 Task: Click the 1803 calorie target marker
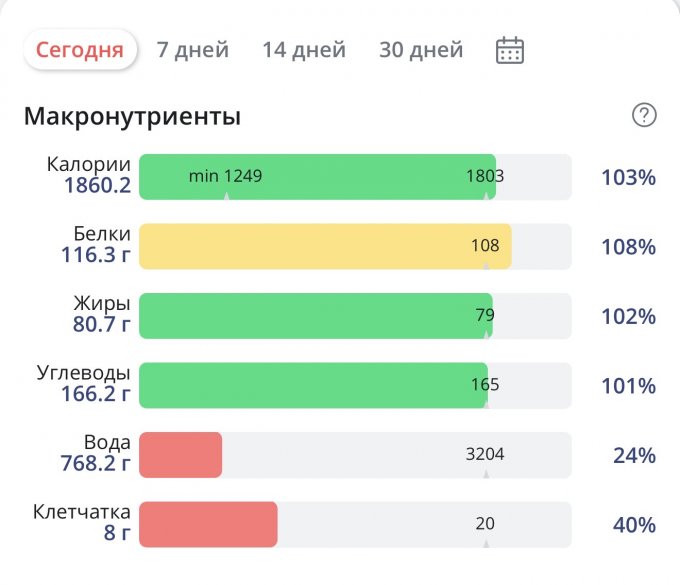click(485, 176)
